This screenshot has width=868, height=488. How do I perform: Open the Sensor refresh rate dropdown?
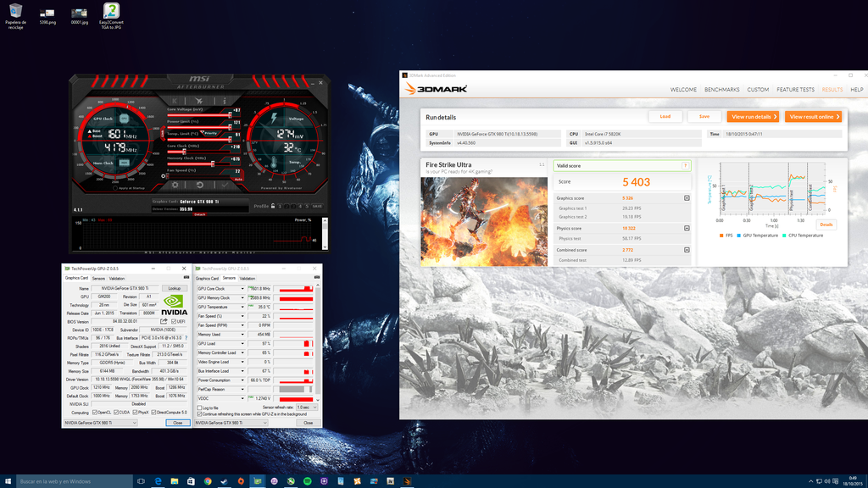pyautogui.click(x=307, y=408)
